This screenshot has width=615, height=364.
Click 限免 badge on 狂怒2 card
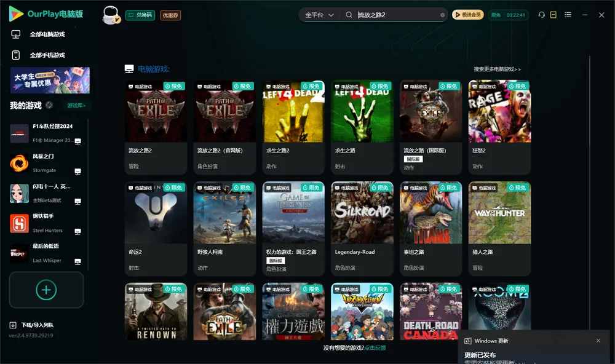coord(517,86)
